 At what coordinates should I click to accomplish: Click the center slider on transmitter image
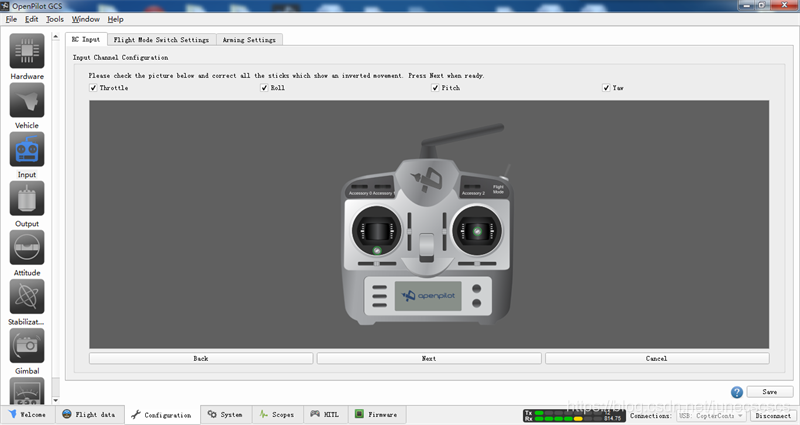427,247
